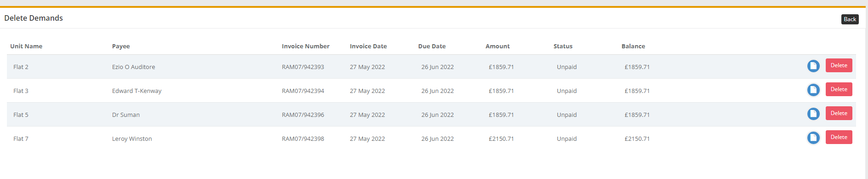Delete Edward T-Kenway's demand
Image resolution: width=868 pixels, height=179 pixels.
839,89
